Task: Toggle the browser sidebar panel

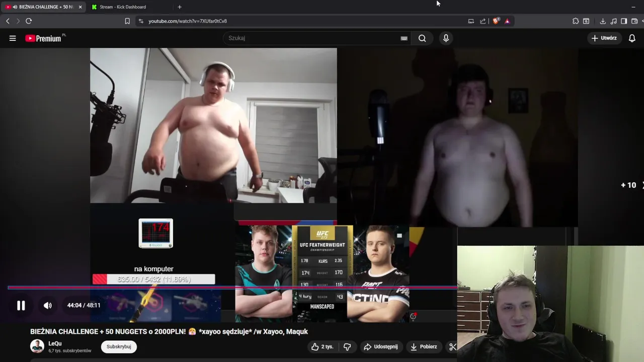Action: [x=624, y=21]
